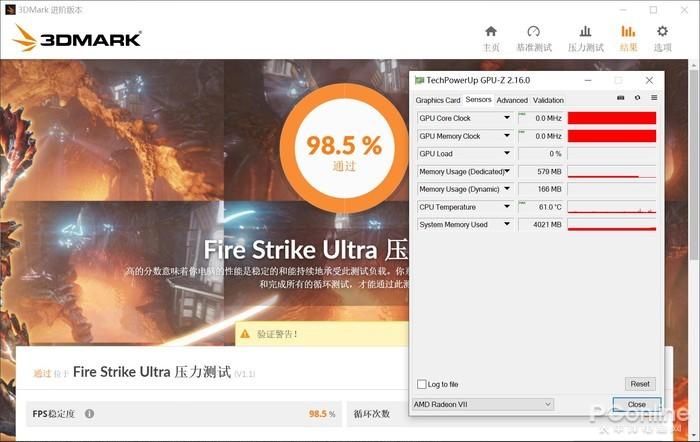Viewport: 700px width, 442px height.
Task: Click the Fire Strike Ultra stress test heading
Action: (x=152, y=372)
